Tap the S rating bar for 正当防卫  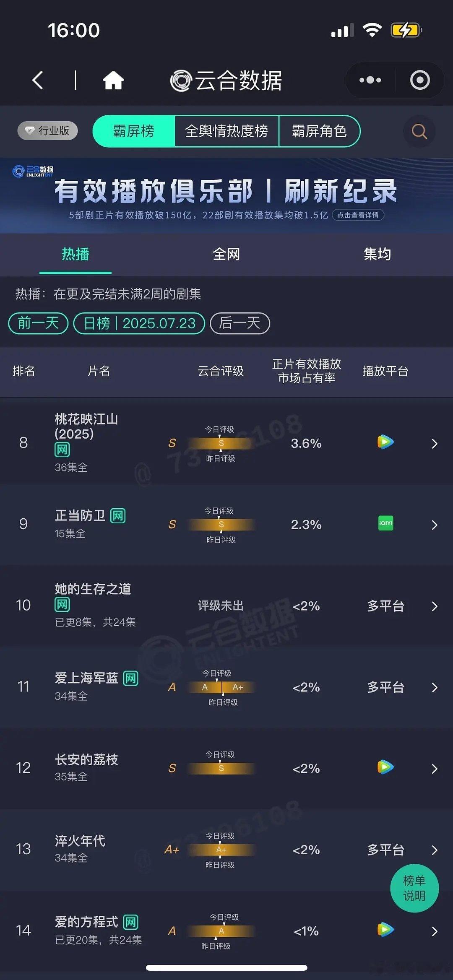pyautogui.click(x=221, y=525)
